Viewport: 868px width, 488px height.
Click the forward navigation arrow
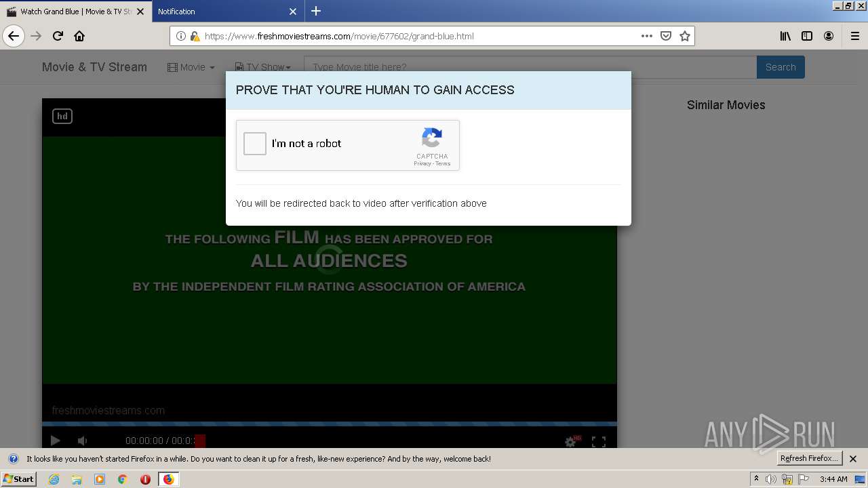37,36
